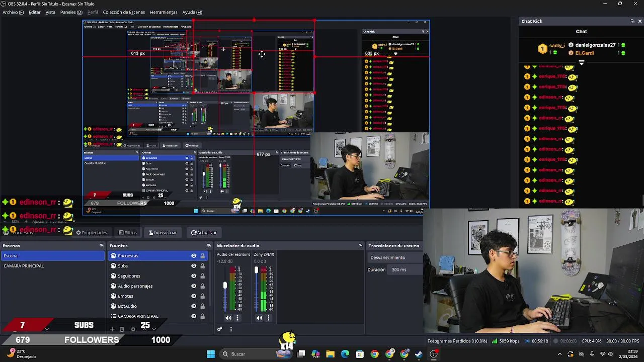Click Propiedades button

(91, 233)
